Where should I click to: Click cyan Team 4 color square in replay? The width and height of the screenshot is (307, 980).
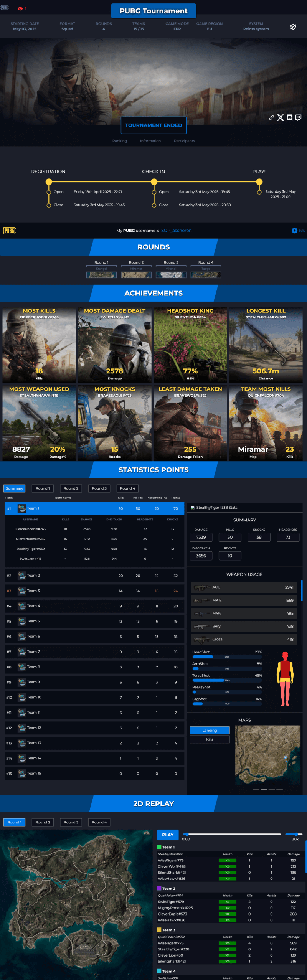coord(159,972)
